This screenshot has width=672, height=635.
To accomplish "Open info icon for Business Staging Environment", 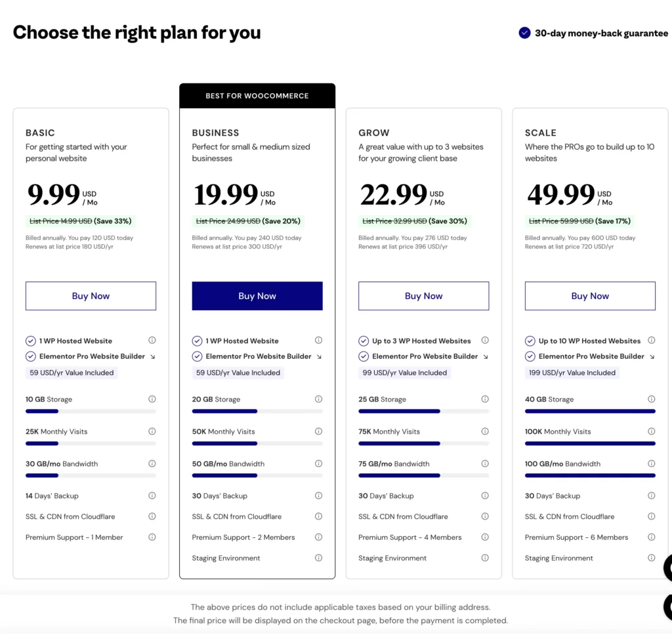I will point(318,558).
